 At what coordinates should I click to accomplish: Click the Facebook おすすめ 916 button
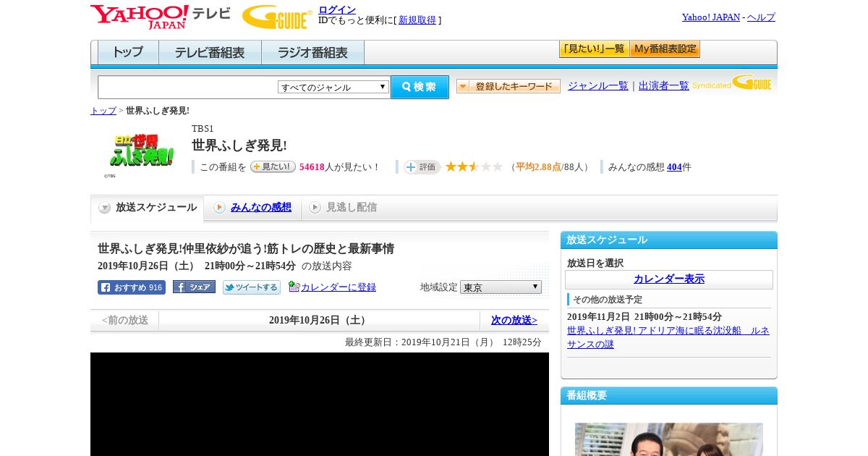pyautogui.click(x=132, y=287)
